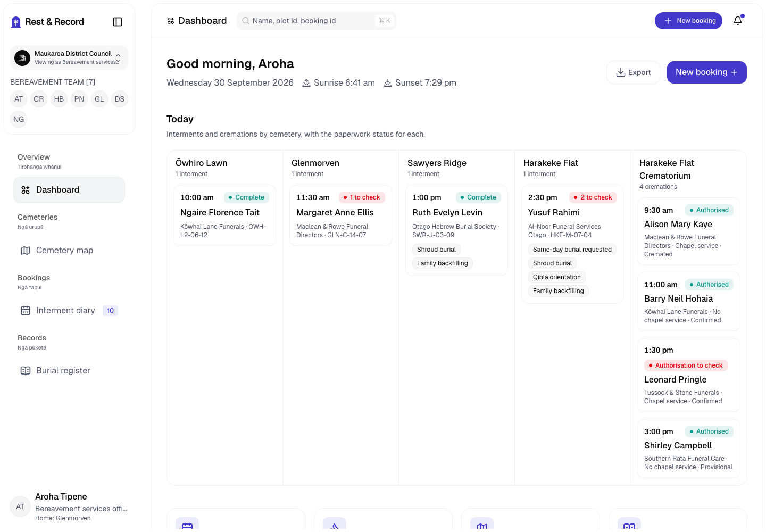The height and width of the screenshot is (532, 766).
Task: Click the sunset icon
Action: tap(388, 83)
